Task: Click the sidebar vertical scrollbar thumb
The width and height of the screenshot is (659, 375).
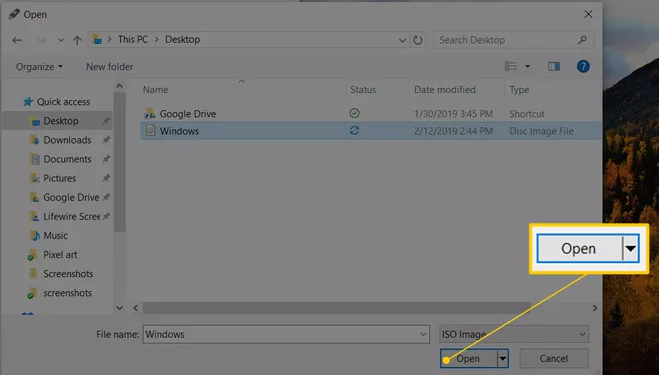Action: tap(120, 162)
